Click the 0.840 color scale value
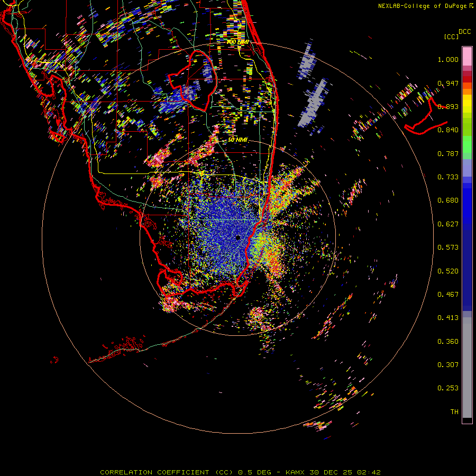The height and width of the screenshot is (476, 476). (448, 130)
